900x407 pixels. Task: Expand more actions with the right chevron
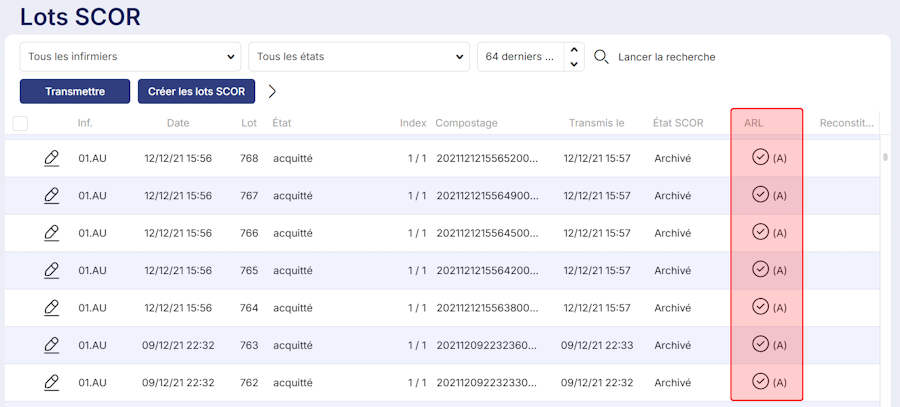coord(272,91)
